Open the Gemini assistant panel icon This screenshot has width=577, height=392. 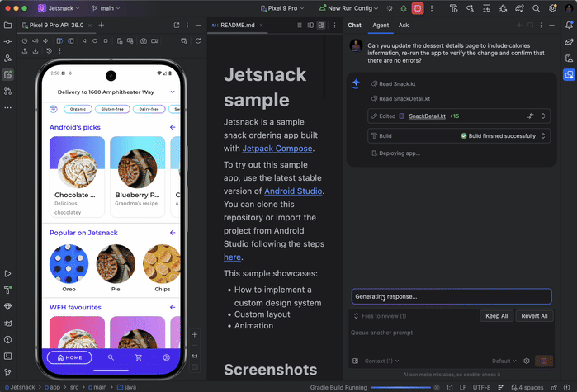(x=570, y=75)
